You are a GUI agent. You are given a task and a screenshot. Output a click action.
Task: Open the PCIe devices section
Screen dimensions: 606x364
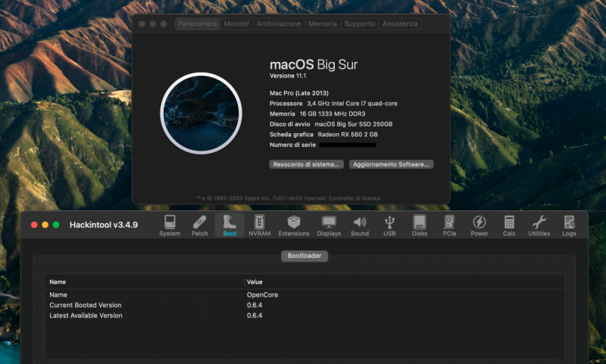(x=449, y=226)
